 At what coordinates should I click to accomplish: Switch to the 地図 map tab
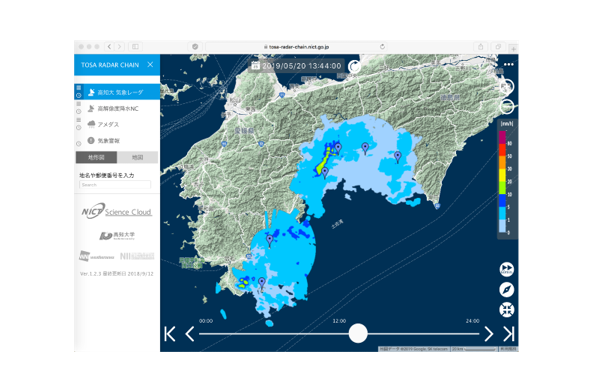(x=138, y=157)
